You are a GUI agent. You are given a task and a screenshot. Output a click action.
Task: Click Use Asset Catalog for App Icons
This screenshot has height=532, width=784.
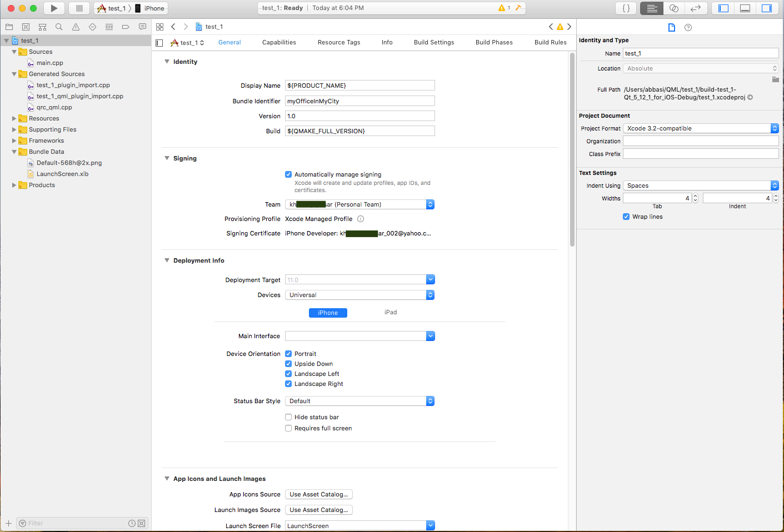[x=319, y=494]
